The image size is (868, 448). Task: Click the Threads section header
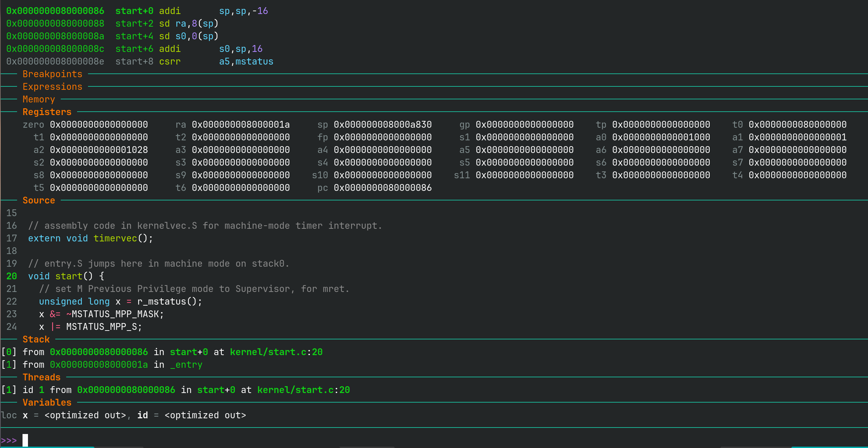tap(41, 377)
